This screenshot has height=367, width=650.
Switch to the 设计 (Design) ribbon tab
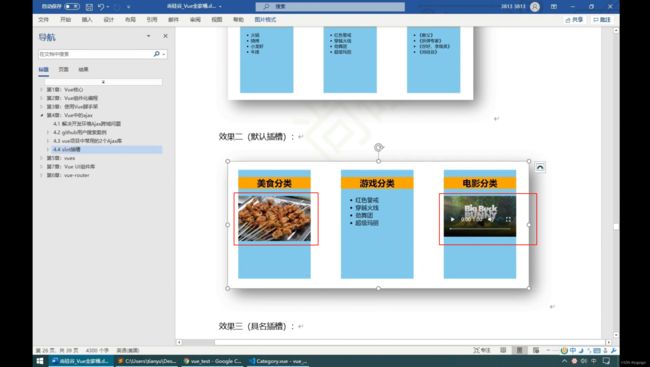coord(109,19)
